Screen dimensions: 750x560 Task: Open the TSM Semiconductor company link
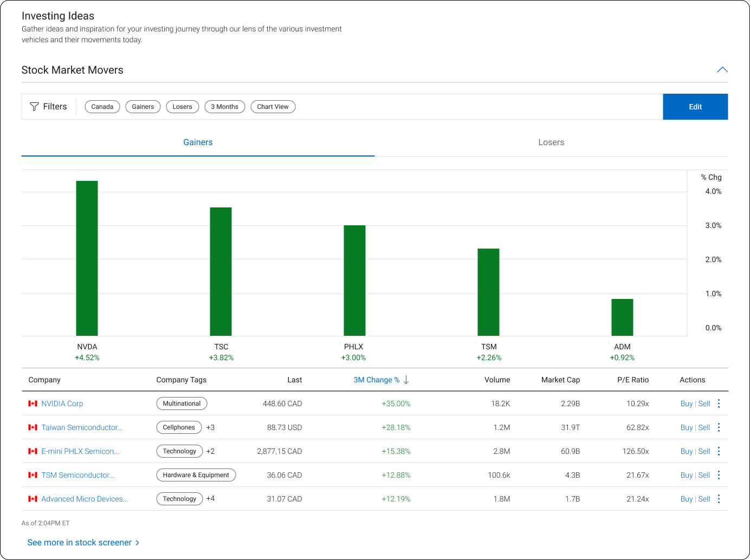(x=78, y=475)
